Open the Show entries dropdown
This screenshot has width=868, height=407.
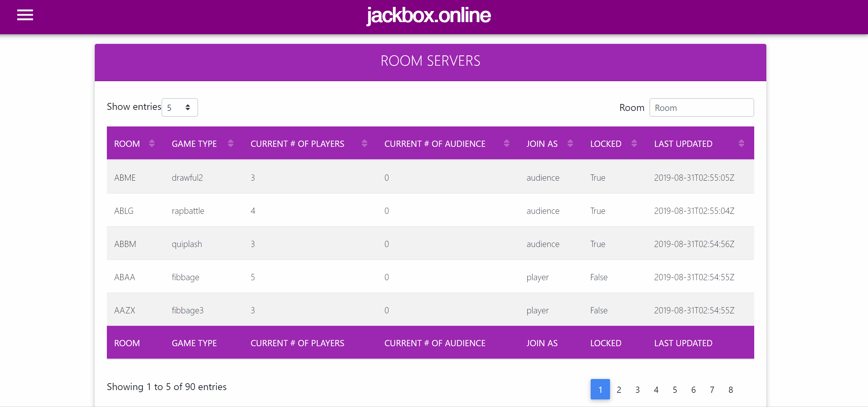pos(179,107)
